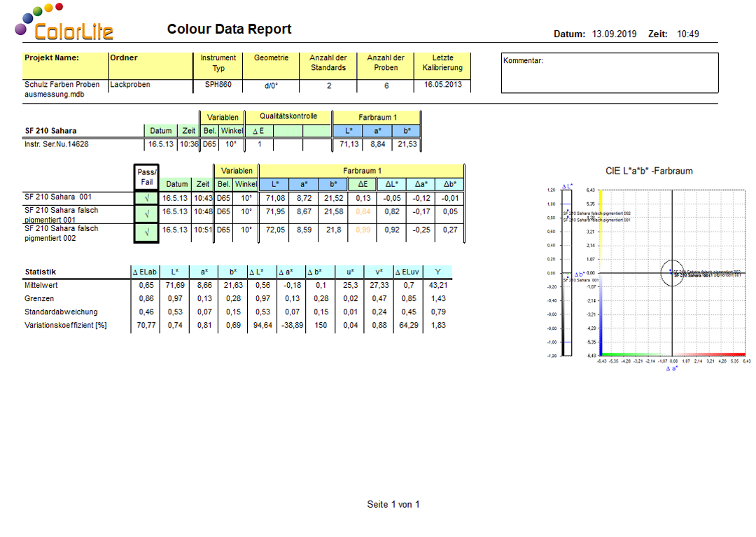
Task: Click standard a* value '8,84'
Action: point(378,144)
